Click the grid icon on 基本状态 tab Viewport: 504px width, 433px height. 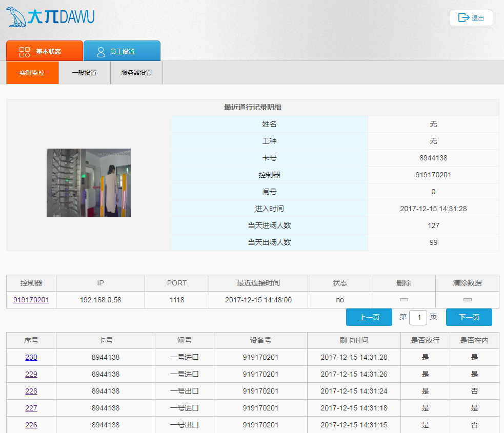[x=25, y=52]
